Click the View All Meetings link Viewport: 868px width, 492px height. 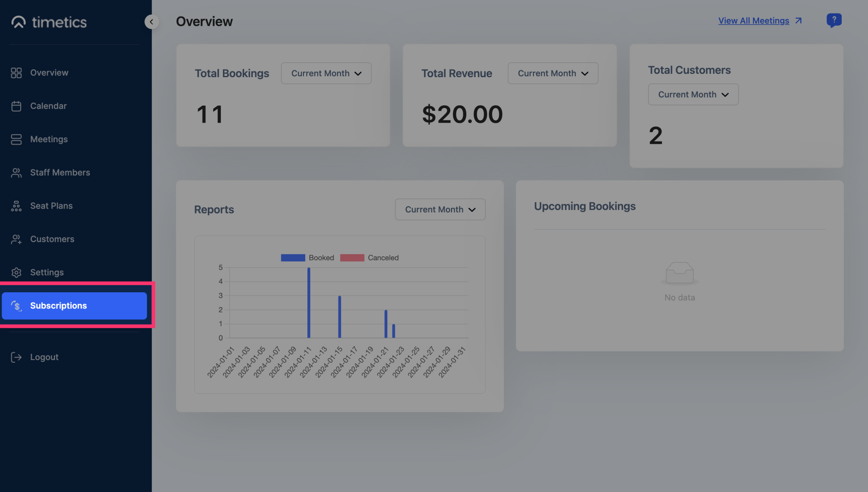[753, 20]
